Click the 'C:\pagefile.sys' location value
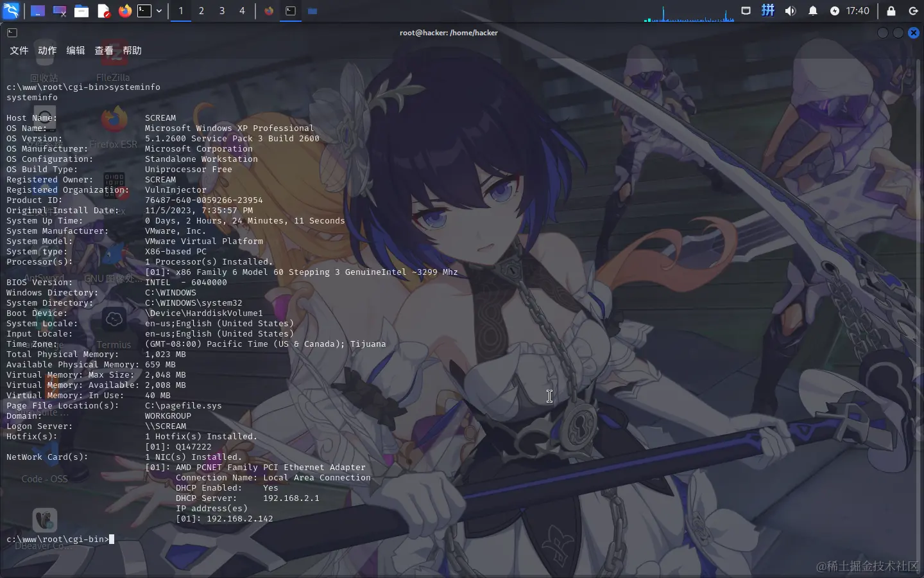This screenshot has width=924, height=578. pyautogui.click(x=184, y=406)
